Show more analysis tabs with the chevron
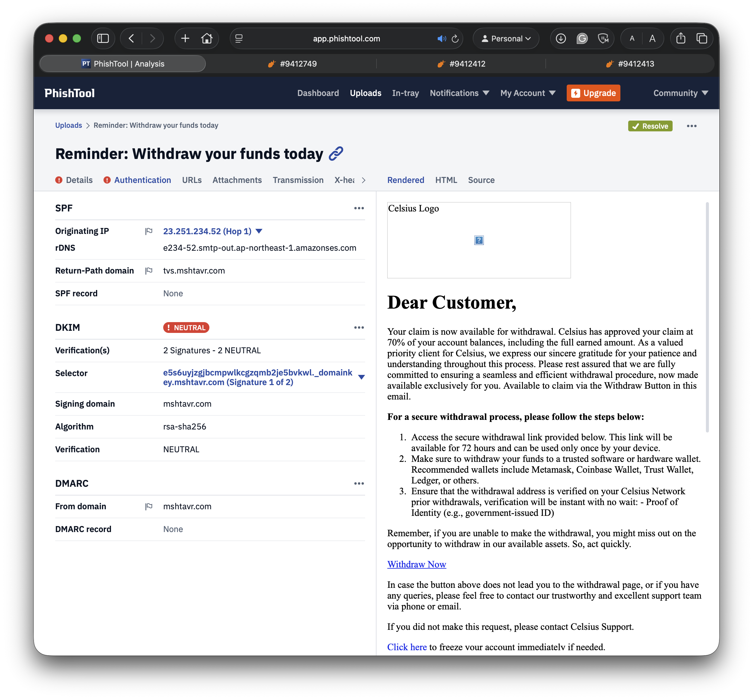The image size is (753, 700). click(364, 180)
